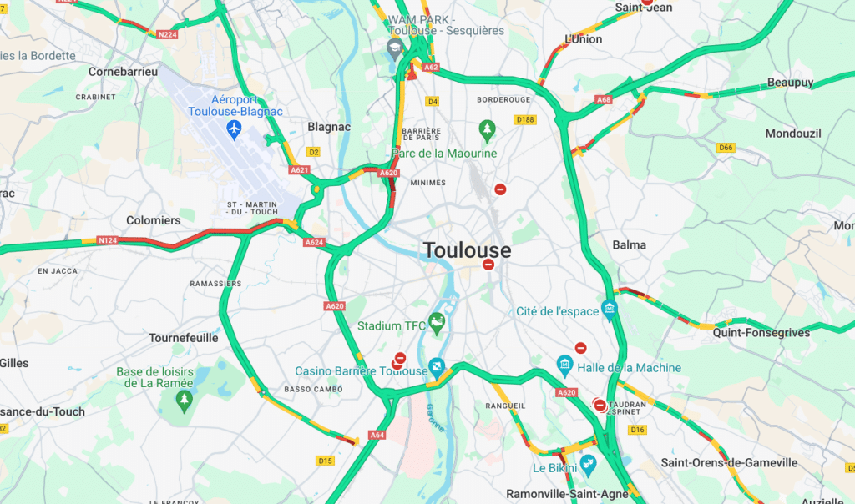The image size is (855, 504).
Task: Open the Tournefeuille town label
Action: (183, 338)
